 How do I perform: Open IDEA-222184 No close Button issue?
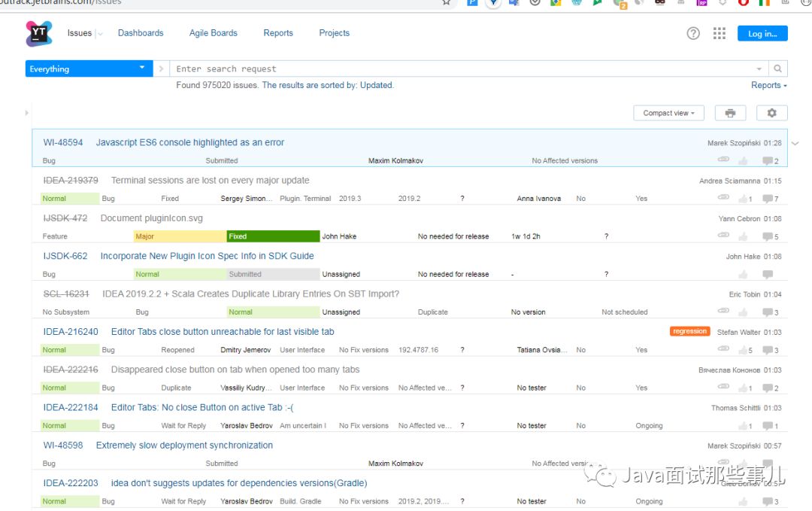(202, 407)
